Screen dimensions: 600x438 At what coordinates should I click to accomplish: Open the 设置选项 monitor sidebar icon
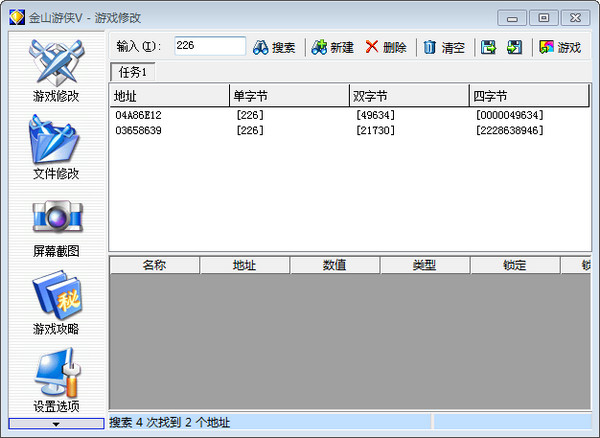click(x=58, y=372)
